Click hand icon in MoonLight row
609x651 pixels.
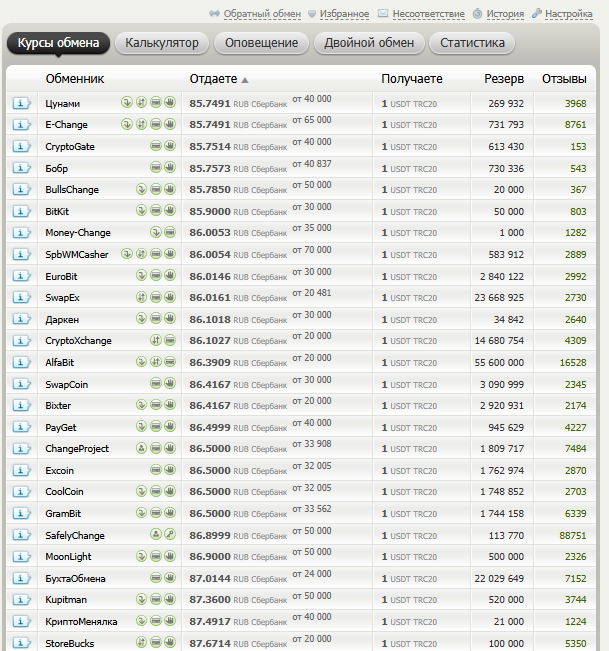pos(170,556)
